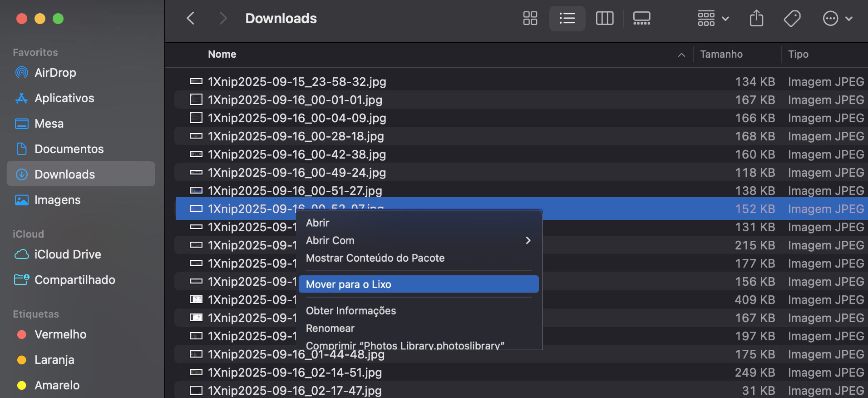
Task: Select file 1Xnip2025-09-16_00-01-01.jpg
Action: (x=295, y=100)
